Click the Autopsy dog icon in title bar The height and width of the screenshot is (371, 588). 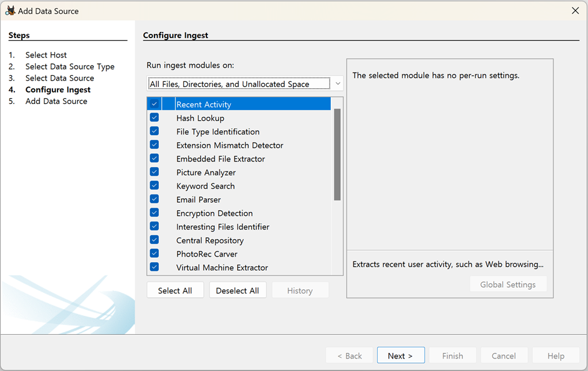[x=10, y=11]
